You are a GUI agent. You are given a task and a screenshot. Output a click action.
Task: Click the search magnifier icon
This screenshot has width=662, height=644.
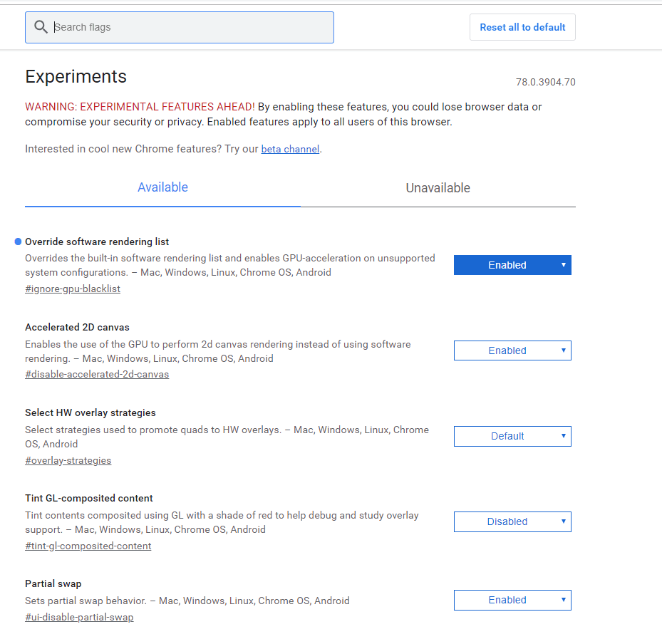click(41, 27)
